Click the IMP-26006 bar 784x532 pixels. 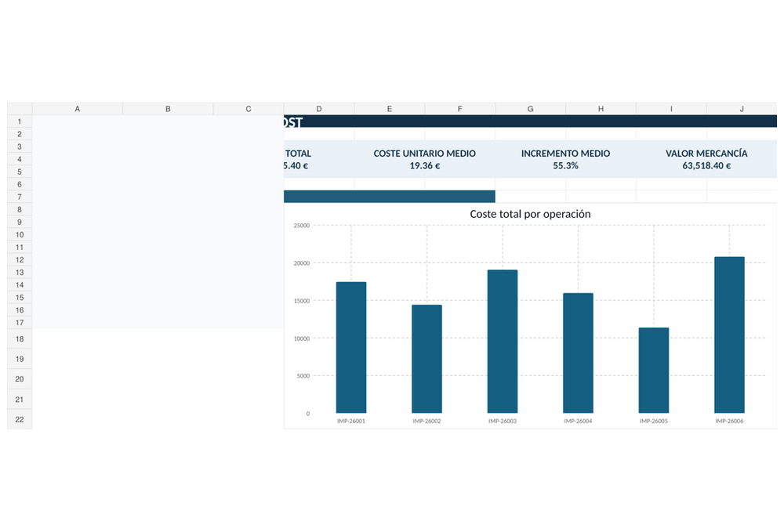pyautogui.click(x=729, y=335)
